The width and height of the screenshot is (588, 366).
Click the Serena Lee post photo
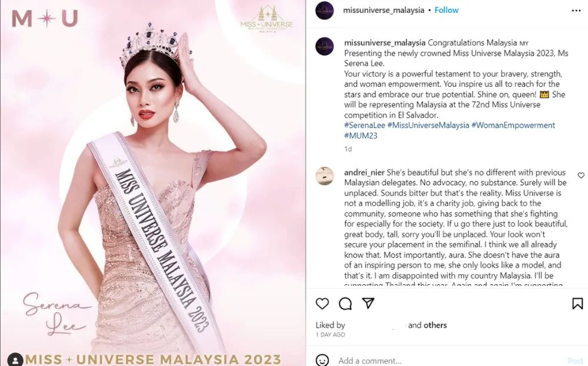pyautogui.click(x=153, y=183)
